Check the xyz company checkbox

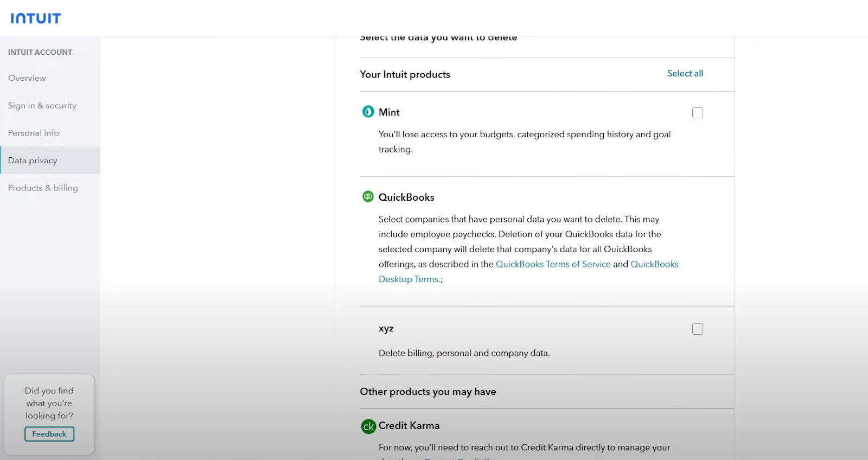pos(698,329)
